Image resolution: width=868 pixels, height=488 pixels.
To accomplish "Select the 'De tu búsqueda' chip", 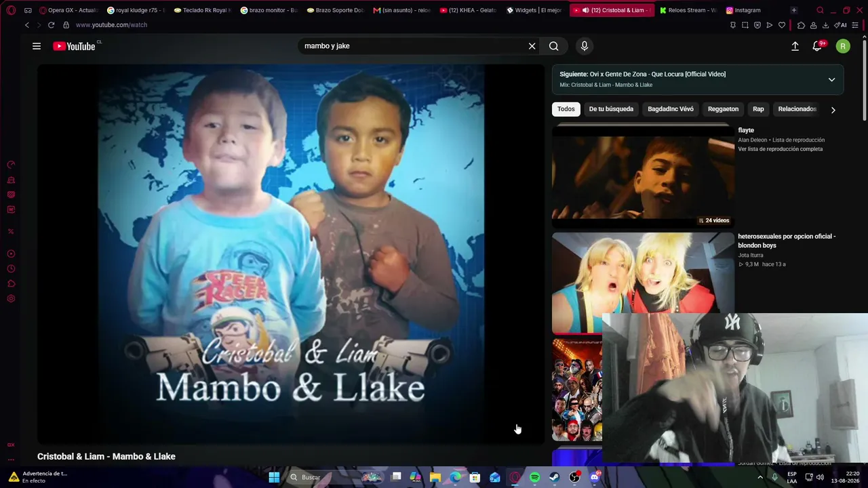I will click(611, 109).
